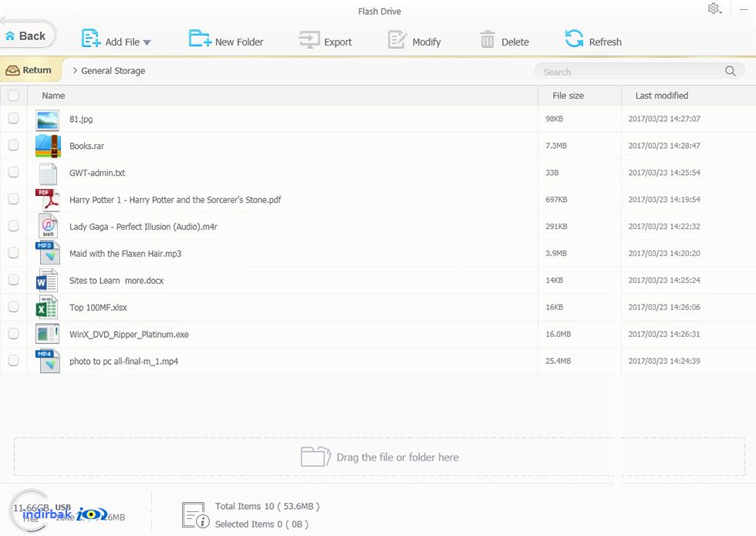Click the chevron before General Storage

75,70
